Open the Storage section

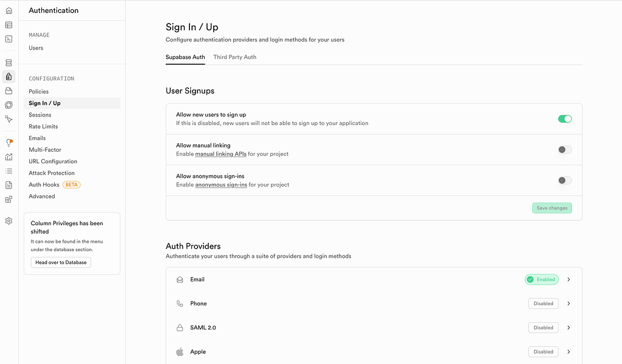click(9, 90)
